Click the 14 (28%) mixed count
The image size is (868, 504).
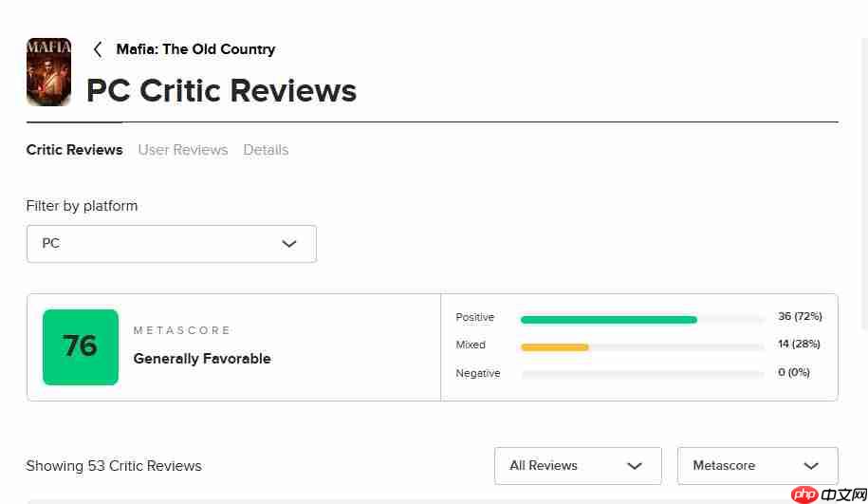[x=799, y=344]
